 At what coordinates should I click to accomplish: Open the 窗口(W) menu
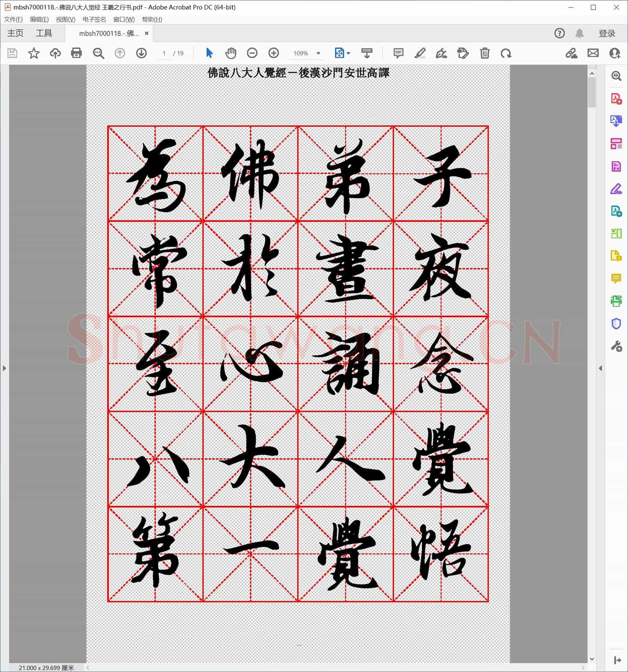coord(124,19)
